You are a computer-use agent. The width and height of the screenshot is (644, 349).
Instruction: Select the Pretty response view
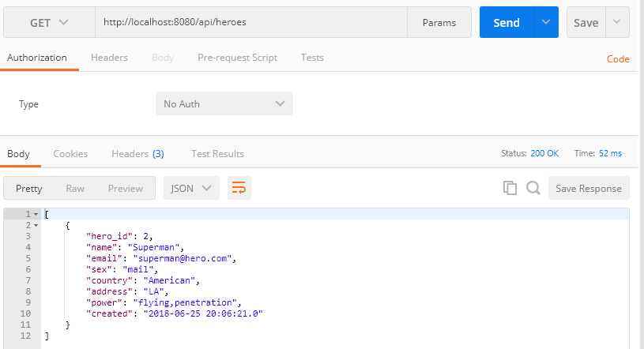click(28, 189)
